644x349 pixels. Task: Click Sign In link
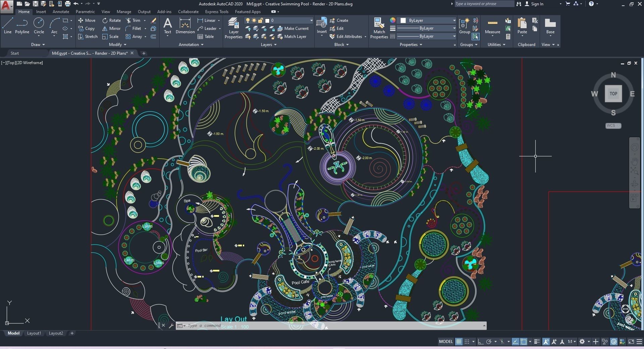coord(534,4)
